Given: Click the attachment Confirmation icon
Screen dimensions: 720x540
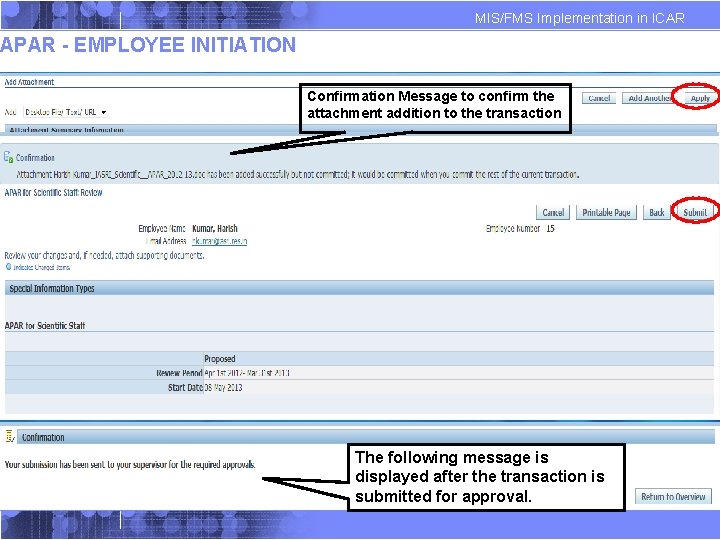Looking at the screenshot, I should (x=8, y=157).
